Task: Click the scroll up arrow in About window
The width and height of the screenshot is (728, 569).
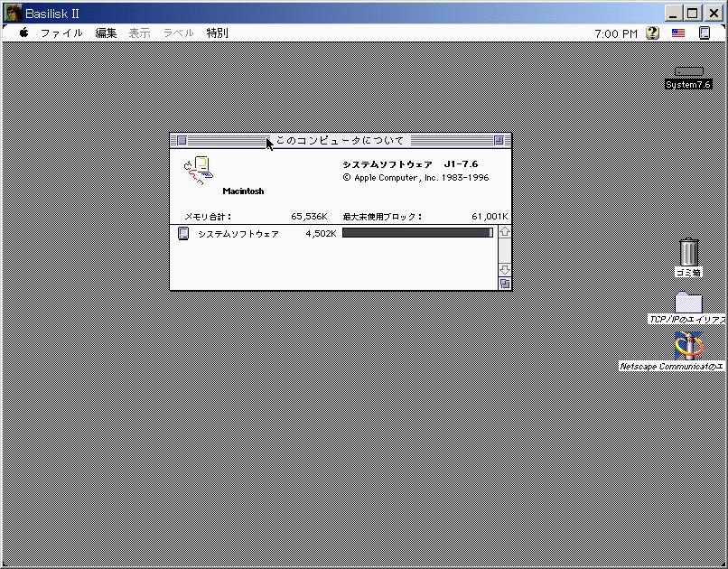Action: click(505, 231)
